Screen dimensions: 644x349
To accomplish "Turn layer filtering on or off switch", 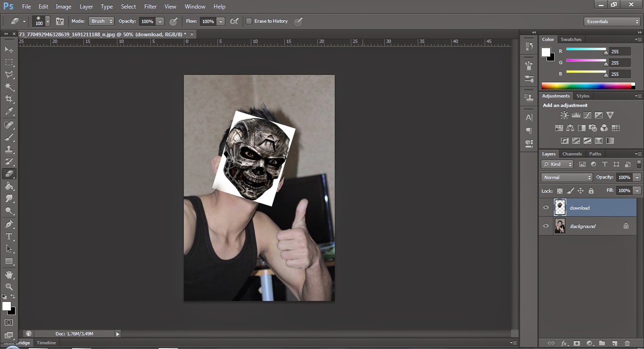I will (639, 164).
